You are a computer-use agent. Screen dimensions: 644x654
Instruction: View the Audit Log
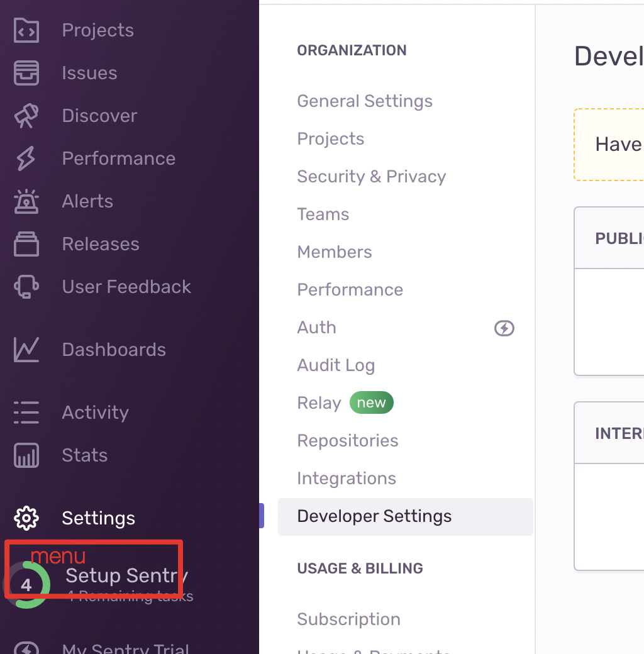click(336, 365)
